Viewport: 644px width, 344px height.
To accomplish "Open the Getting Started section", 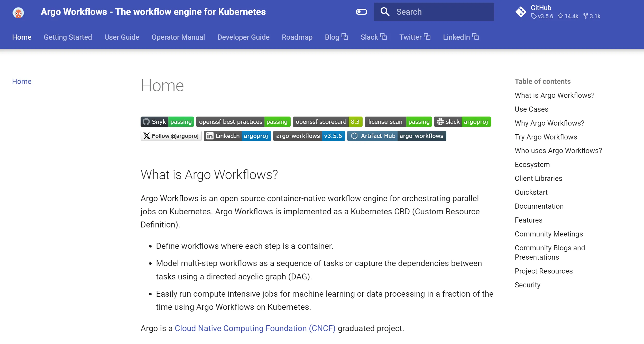I will tap(68, 37).
